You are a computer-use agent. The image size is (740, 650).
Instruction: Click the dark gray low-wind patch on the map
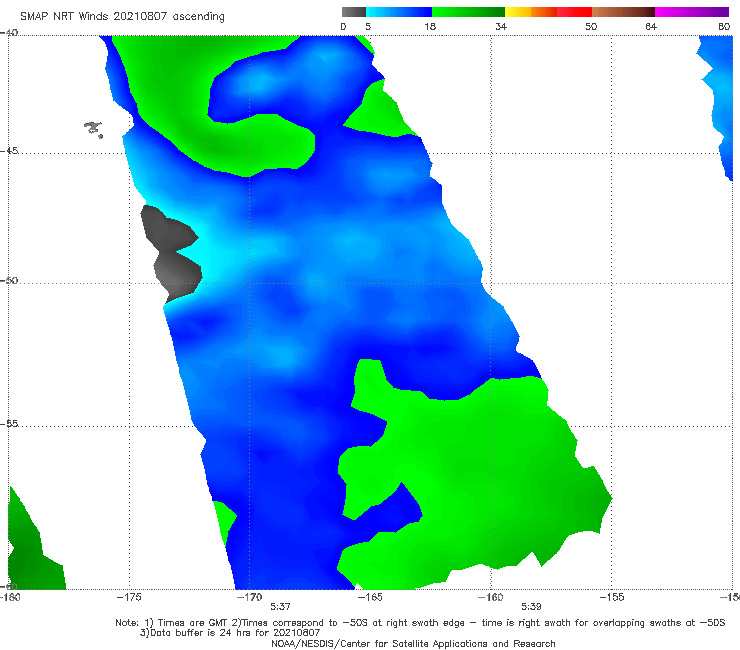172,255
